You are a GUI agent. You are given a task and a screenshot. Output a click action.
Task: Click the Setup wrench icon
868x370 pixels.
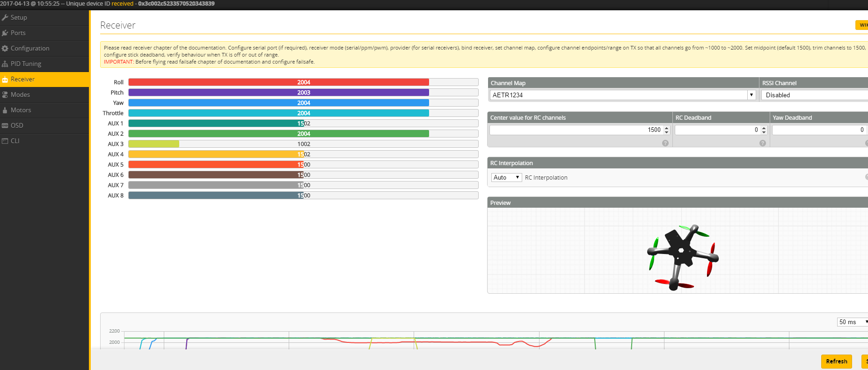(x=5, y=17)
